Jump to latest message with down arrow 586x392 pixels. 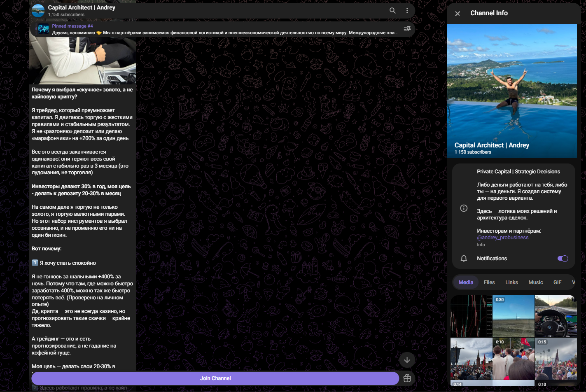[407, 360]
